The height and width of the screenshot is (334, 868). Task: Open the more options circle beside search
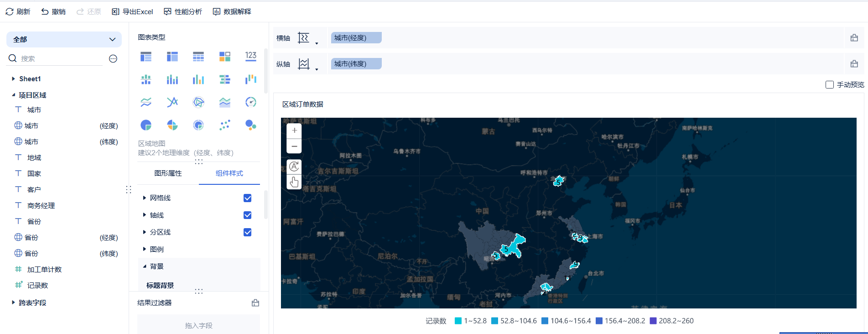click(113, 58)
